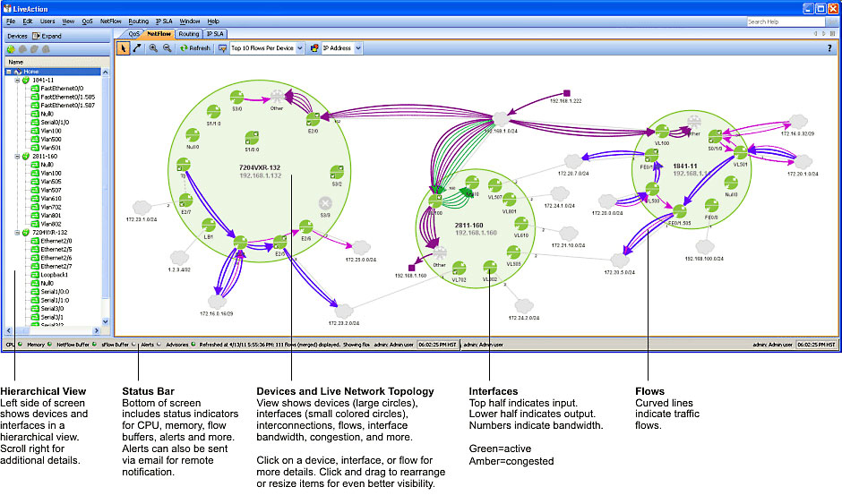Select Ethernet2/5 in device tree
This screenshot has height=504, width=842.
(x=56, y=250)
